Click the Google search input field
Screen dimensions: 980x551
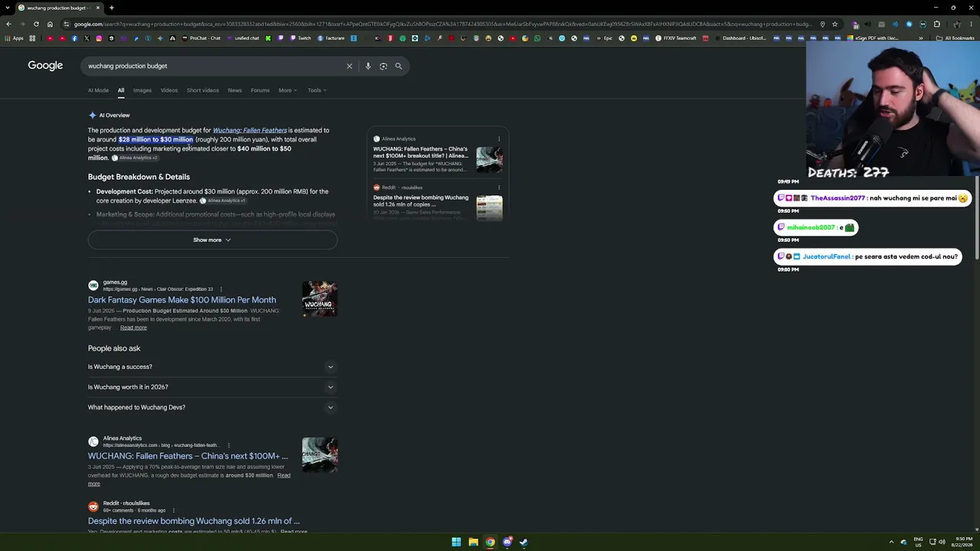[x=214, y=66]
